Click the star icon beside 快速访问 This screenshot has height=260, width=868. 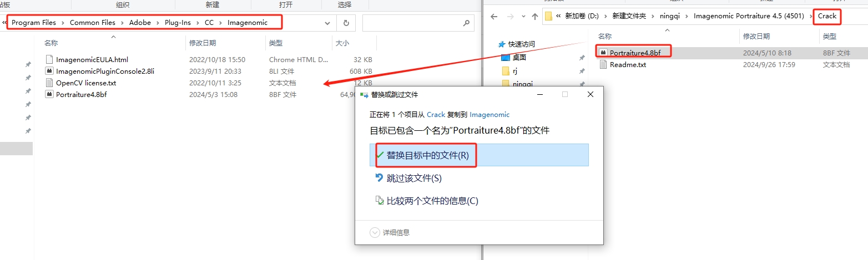[502, 44]
